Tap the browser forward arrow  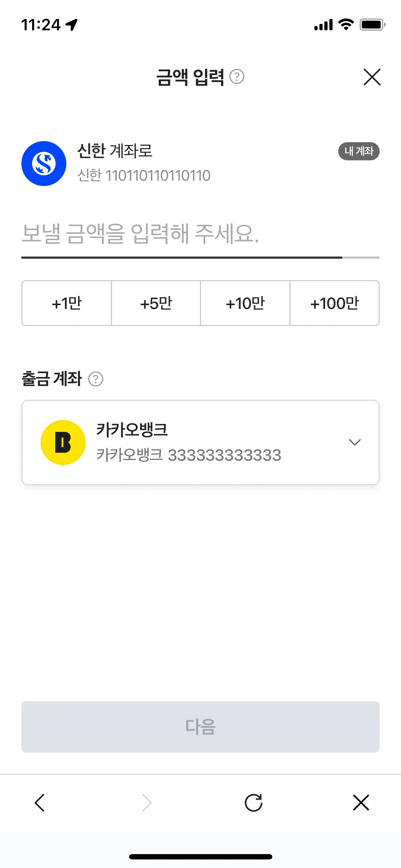pyautogui.click(x=146, y=803)
